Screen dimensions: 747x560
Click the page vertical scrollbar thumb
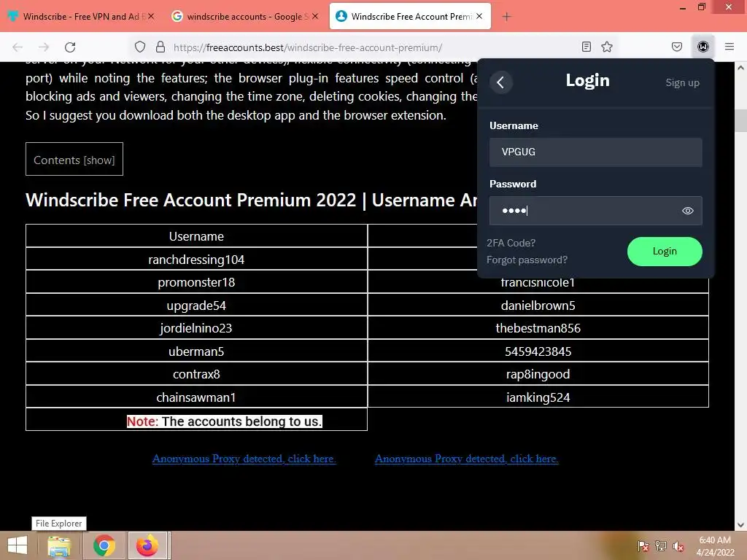click(740, 120)
